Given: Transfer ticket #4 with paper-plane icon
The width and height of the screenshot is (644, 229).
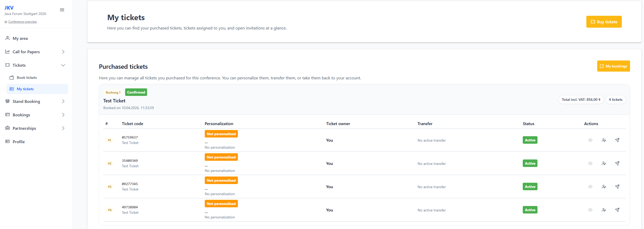Looking at the screenshot, I should pyautogui.click(x=617, y=210).
